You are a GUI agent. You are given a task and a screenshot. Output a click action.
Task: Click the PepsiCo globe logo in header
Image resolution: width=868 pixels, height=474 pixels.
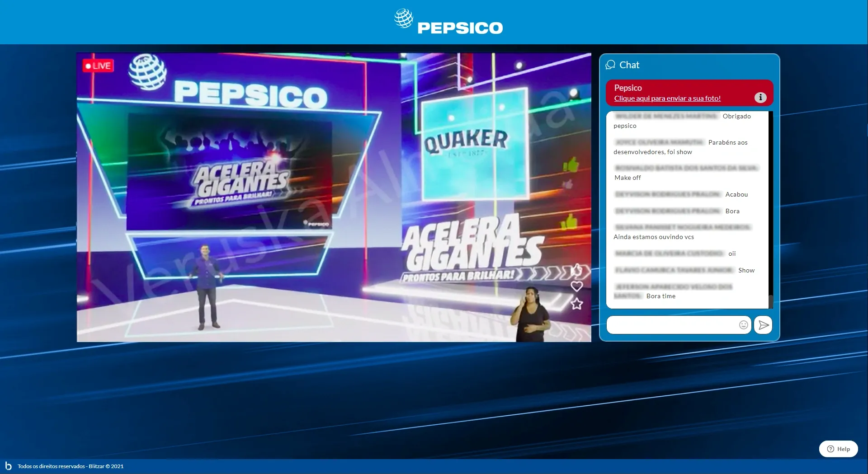pos(403,19)
